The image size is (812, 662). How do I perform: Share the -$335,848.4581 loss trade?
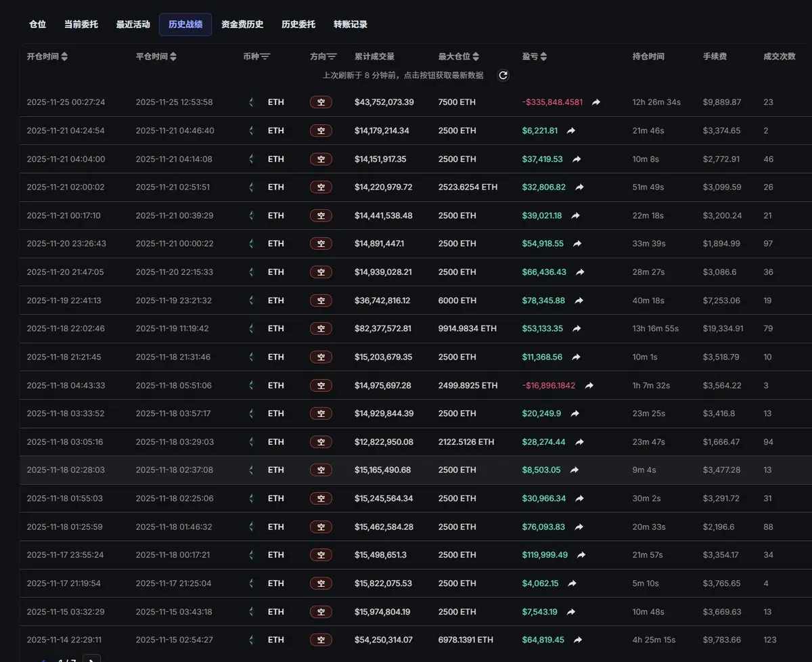click(x=596, y=102)
